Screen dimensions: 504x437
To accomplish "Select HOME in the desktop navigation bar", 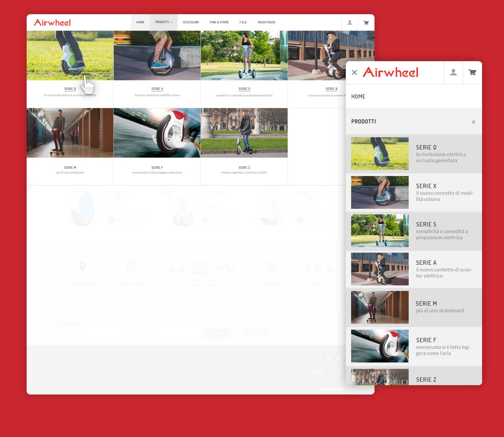I will click(x=140, y=22).
